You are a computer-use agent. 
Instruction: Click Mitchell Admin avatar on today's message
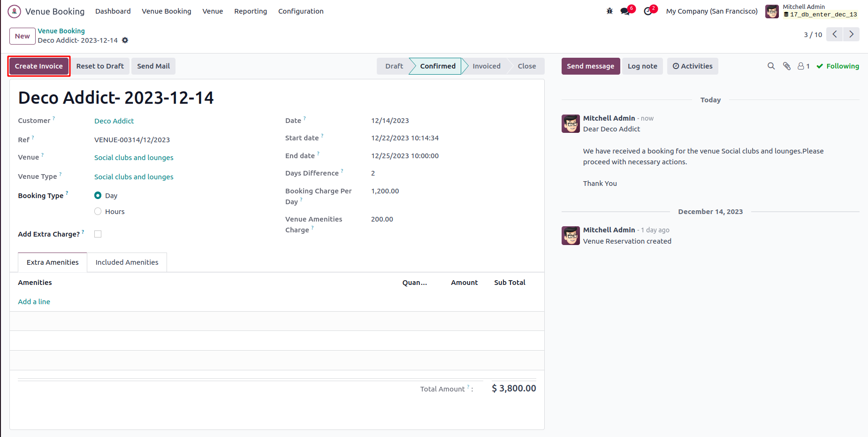(x=571, y=124)
